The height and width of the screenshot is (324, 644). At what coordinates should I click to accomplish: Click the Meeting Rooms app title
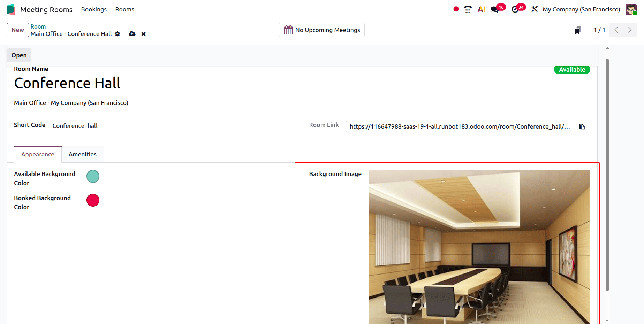(x=46, y=9)
